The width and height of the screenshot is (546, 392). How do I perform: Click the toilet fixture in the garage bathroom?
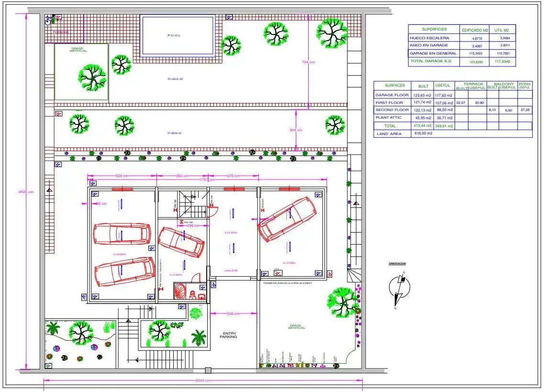click(192, 295)
